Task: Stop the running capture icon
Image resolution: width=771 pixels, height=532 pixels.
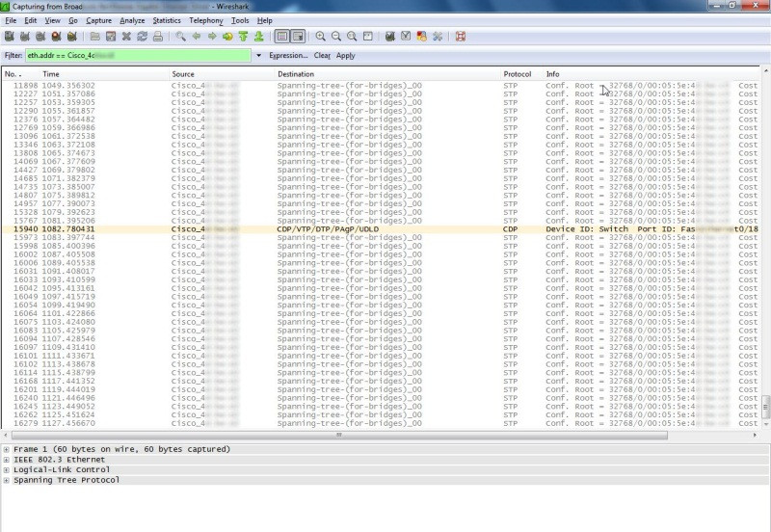Action: (56, 37)
